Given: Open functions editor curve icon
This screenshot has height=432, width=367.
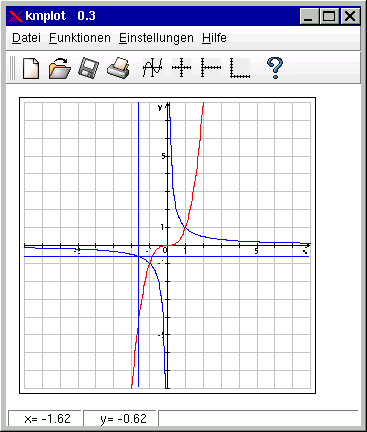Looking at the screenshot, I should tap(152, 68).
